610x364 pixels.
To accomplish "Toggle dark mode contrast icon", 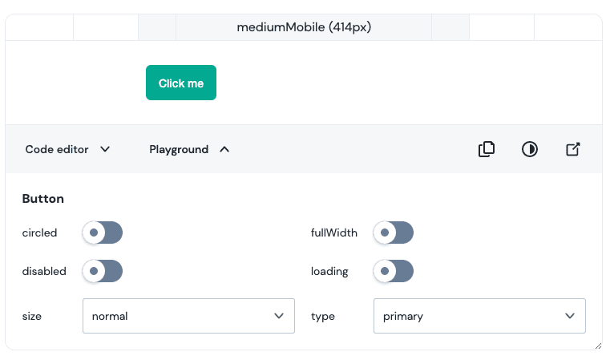I will tap(530, 149).
